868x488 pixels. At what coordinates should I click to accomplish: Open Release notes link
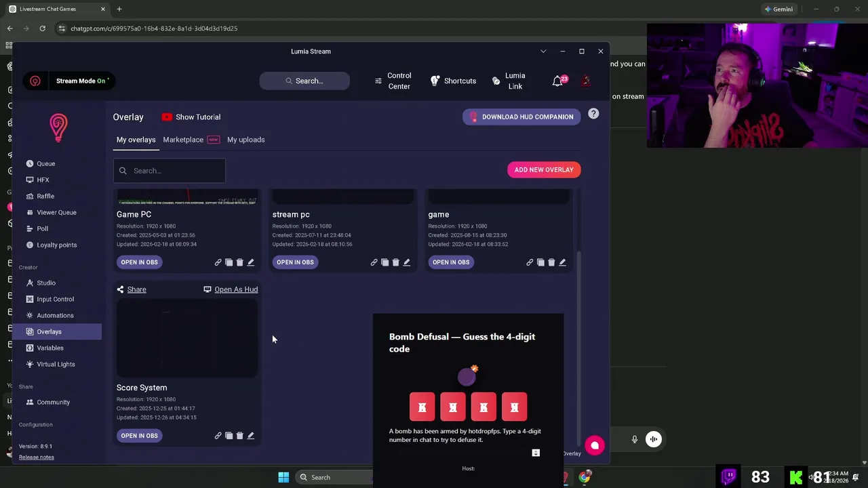37,457
